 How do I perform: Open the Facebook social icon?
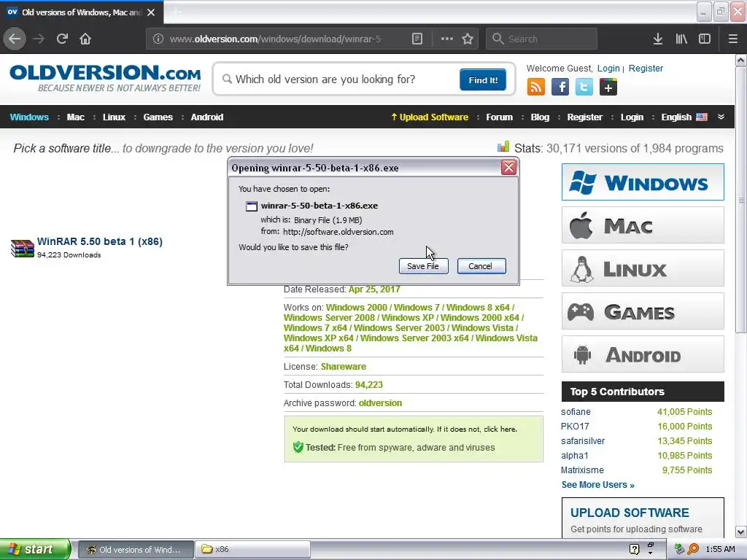click(x=560, y=87)
